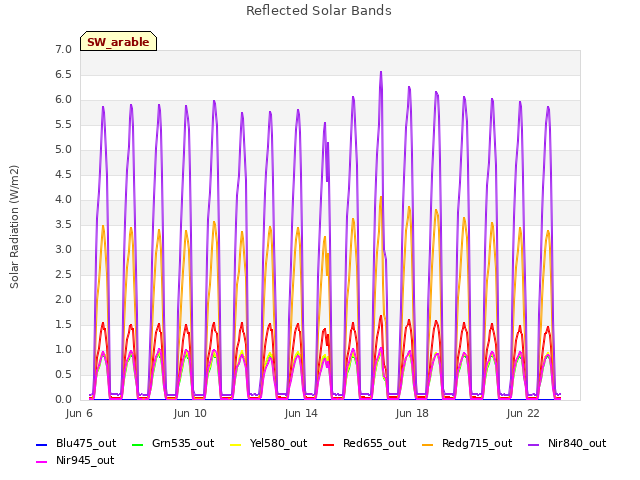Click the Yel580_out yellow legend swatch
Image resolution: width=640 pixels, height=480 pixels.
point(236,444)
